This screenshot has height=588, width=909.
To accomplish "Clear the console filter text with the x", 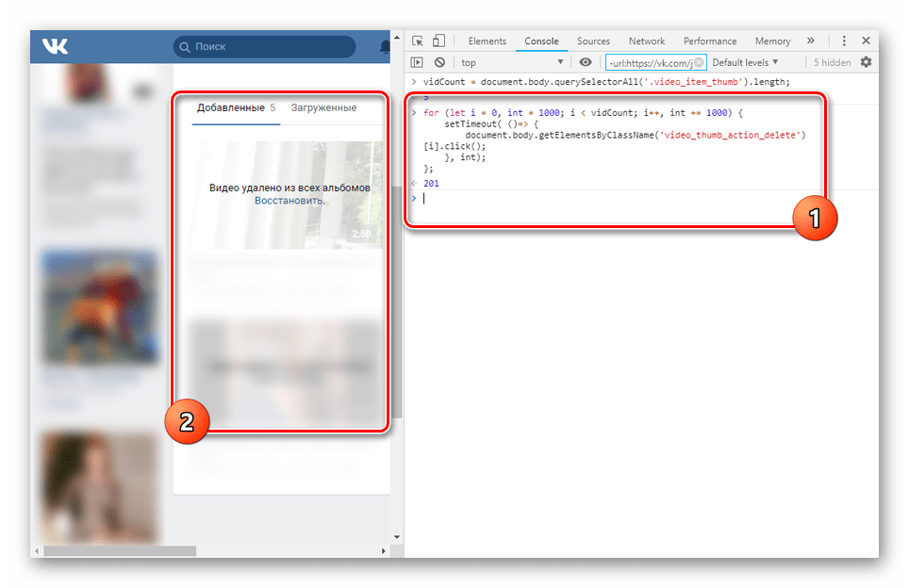I will click(699, 63).
